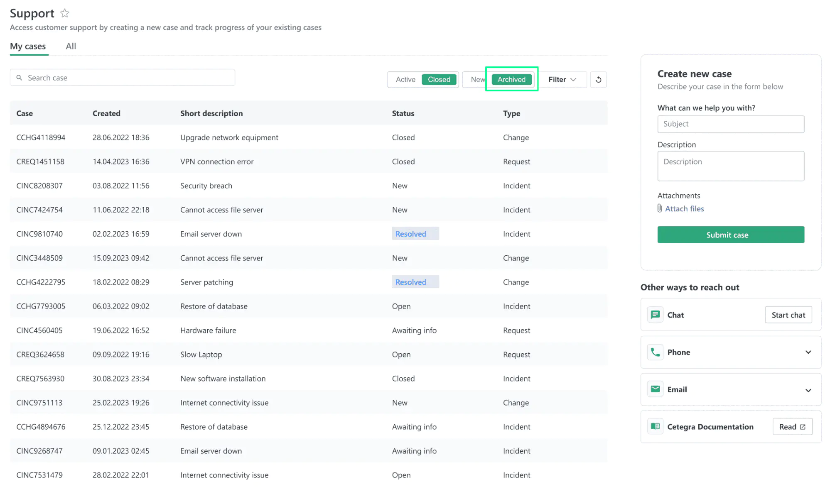830x504 pixels.
Task: Click the favorite star next to Support
Action: pyautogui.click(x=64, y=13)
